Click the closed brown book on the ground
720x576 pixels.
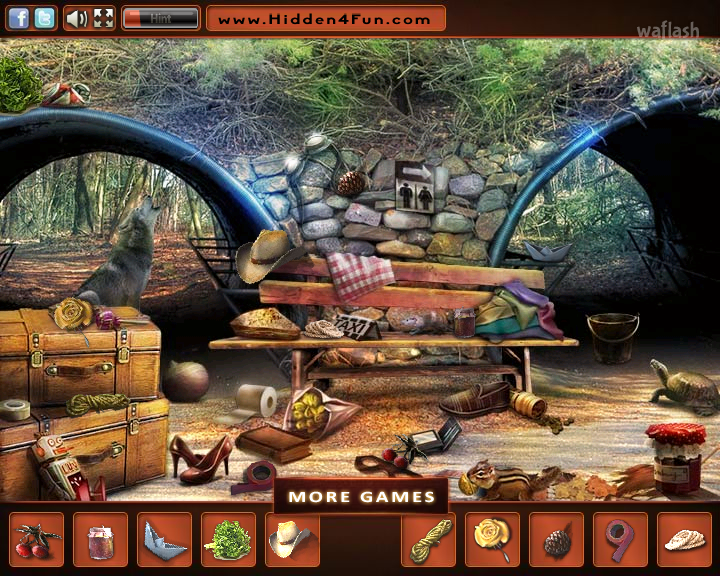pos(273,444)
